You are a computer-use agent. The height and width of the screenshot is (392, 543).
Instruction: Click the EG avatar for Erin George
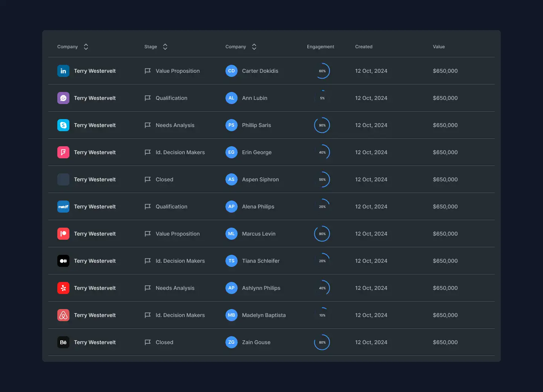[232, 152]
